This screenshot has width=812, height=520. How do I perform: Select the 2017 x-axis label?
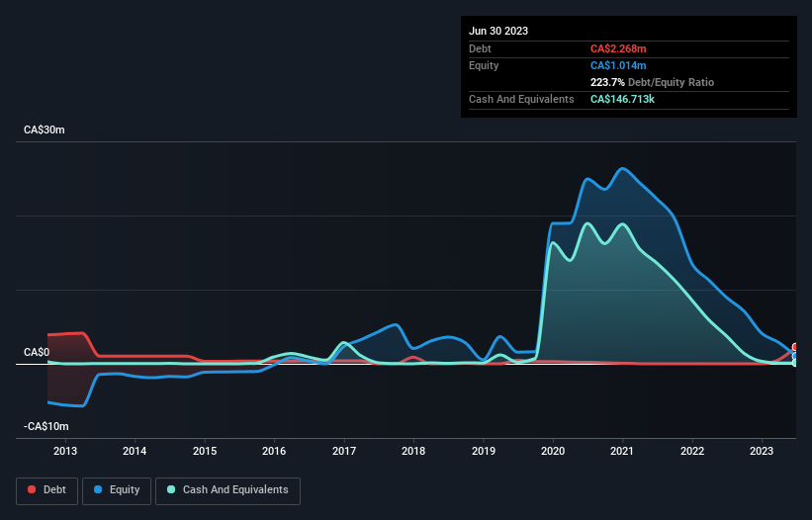[x=344, y=451]
